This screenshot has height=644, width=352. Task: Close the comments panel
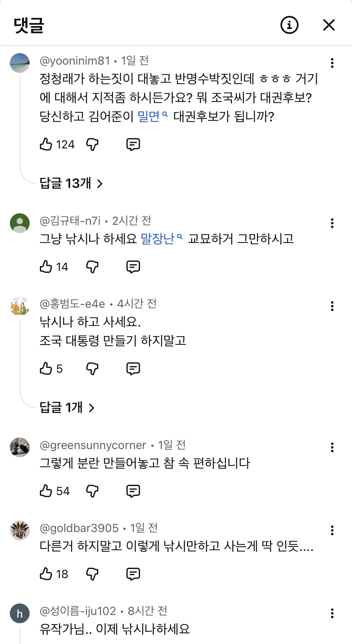click(329, 25)
